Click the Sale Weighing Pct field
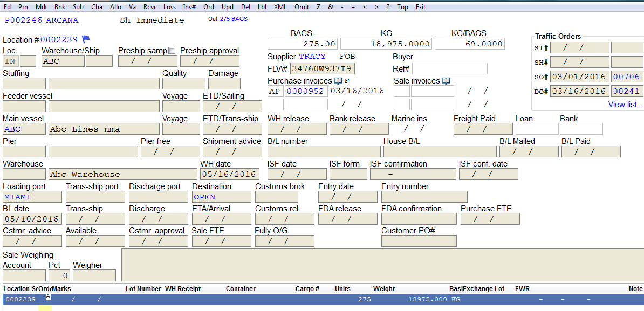Viewport: 644px width, 311px height. coord(59,275)
